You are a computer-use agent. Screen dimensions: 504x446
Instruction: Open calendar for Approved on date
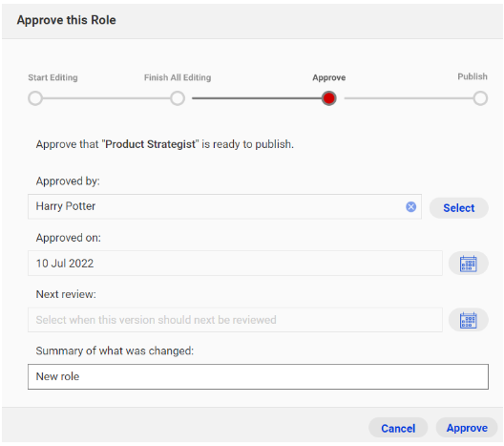pyautogui.click(x=469, y=264)
